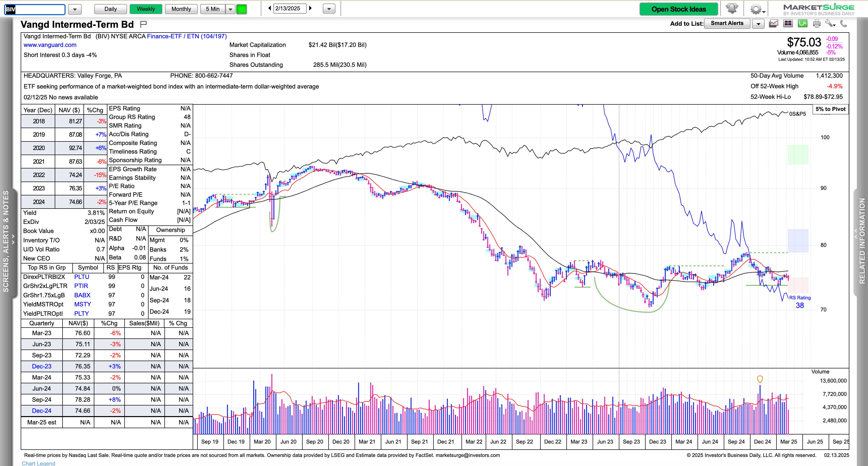Click the green pattern recognition icon
This screenshot has height=466, width=868.
pyautogui.click(x=802, y=24)
